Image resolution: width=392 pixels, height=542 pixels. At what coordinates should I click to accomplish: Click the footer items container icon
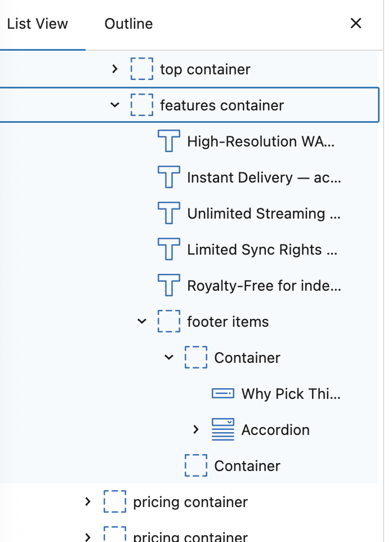[x=168, y=322]
